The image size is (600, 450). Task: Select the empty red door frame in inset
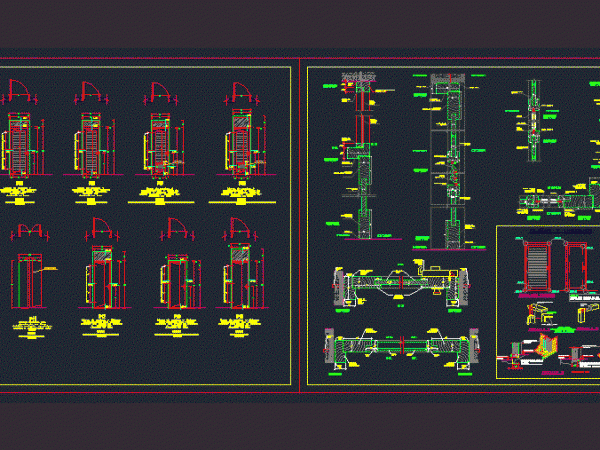(576, 268)
